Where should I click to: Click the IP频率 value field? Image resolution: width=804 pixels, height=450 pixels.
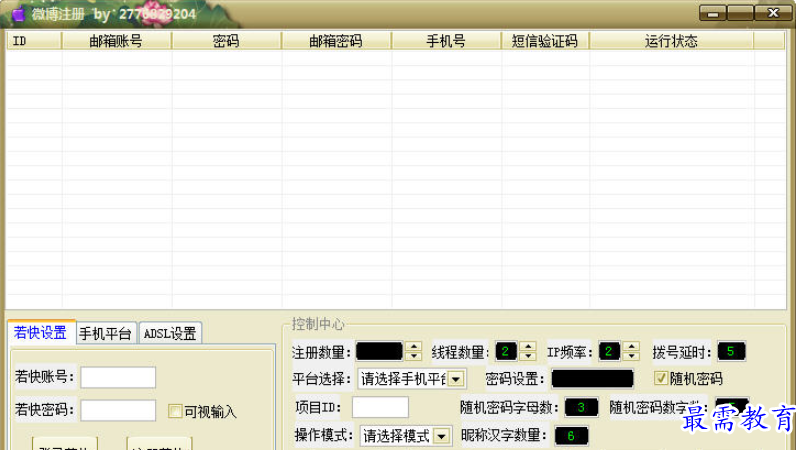click(609, 352)
